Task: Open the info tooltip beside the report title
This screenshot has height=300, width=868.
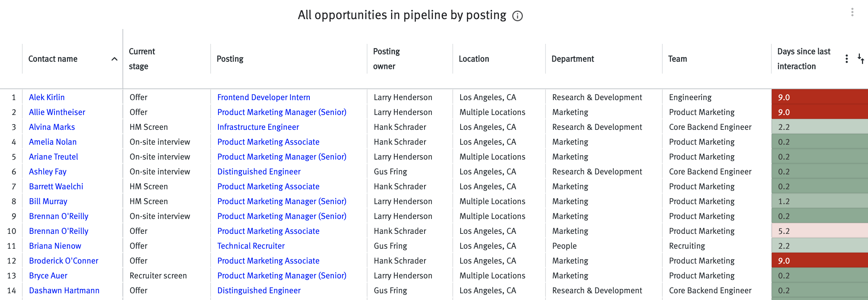Action: [x=517, y=16]
